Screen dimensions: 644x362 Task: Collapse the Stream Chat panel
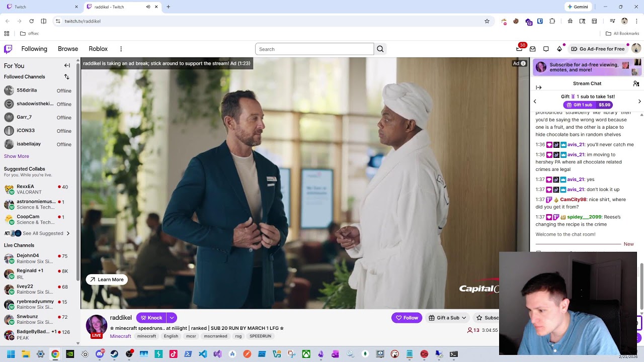[x=539, y=87]
